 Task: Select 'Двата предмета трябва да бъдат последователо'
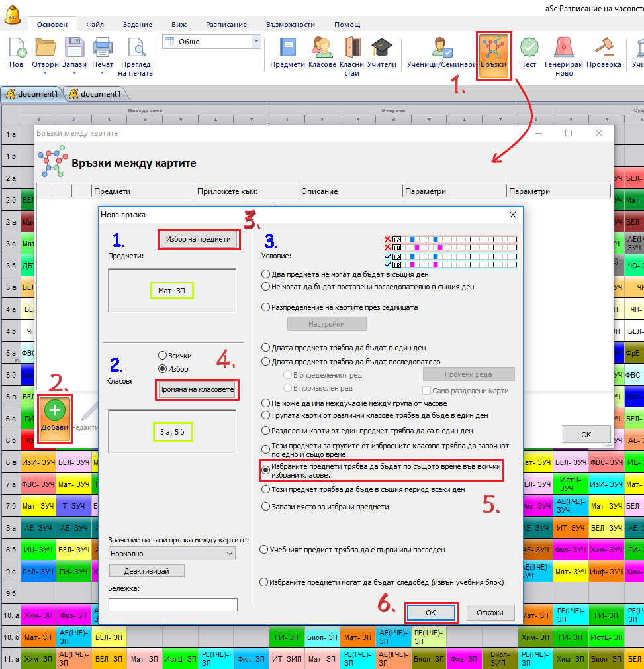pos(265,362)
